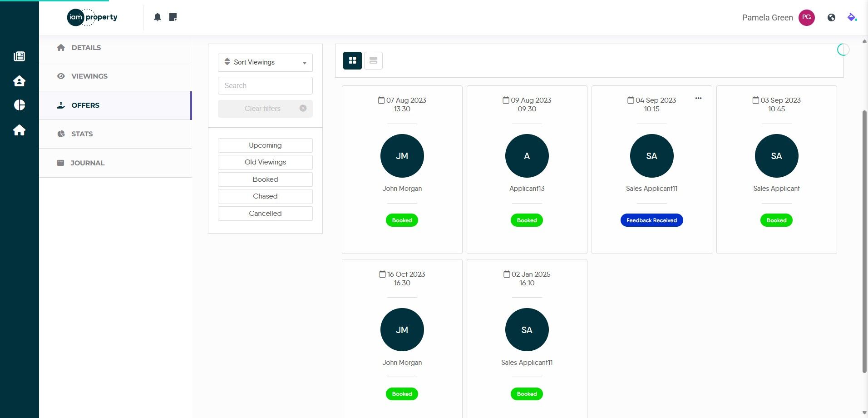Click calendar icon on 07 Aug 2023 card
This screenshot has width=868, height=418.
pos(381,100)
